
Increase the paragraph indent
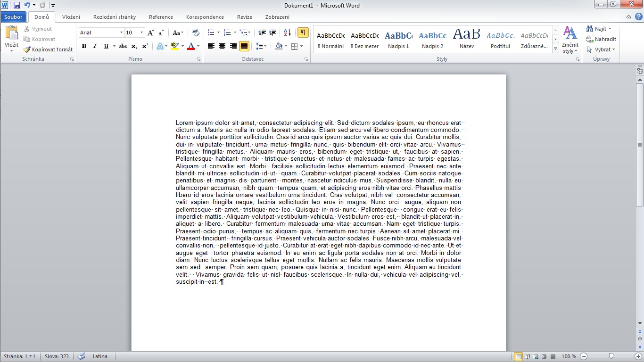pos(273,33)
